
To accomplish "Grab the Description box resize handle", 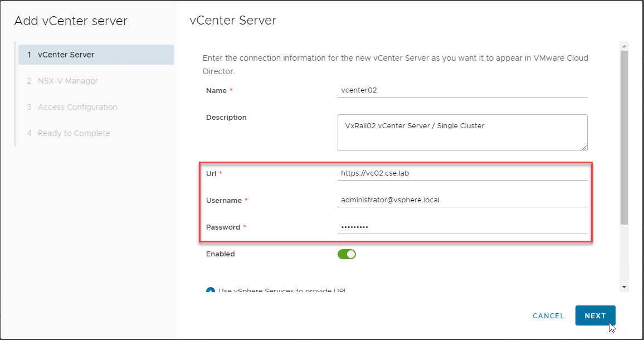I will pos(584,148).
